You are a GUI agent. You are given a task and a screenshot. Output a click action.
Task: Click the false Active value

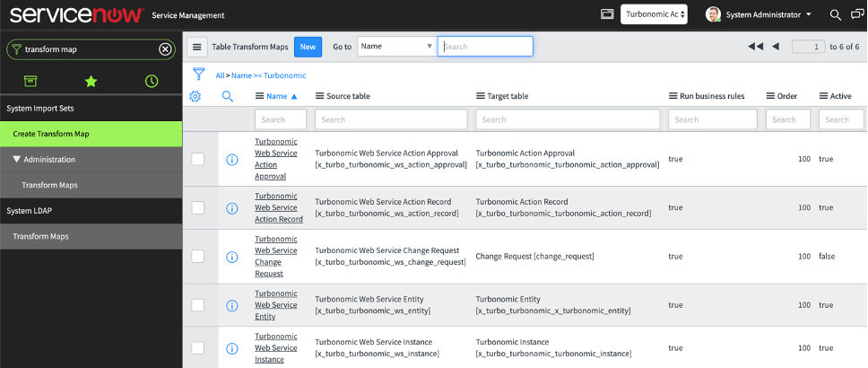[x=827, y=257]
